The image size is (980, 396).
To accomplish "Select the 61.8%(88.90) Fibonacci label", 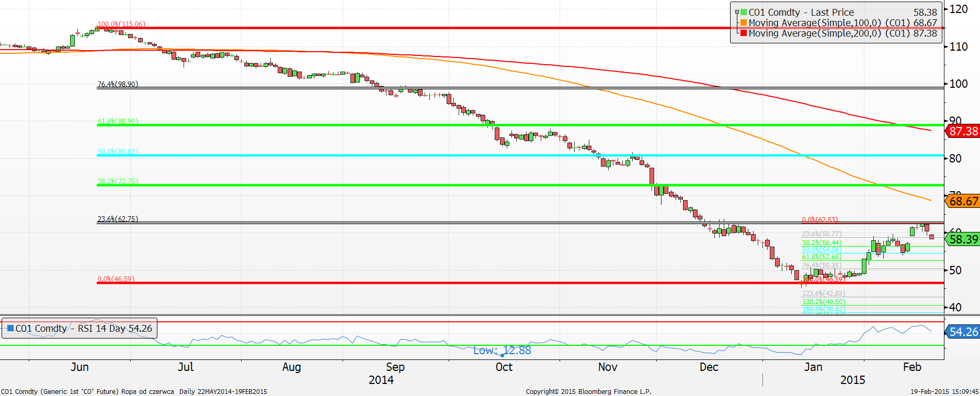I will (118, 121).
